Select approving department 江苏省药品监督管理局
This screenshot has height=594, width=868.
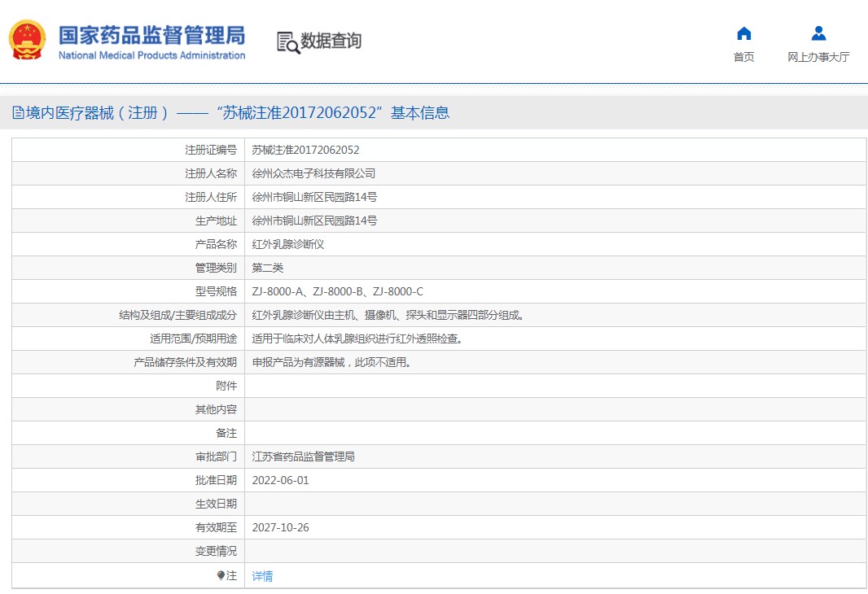point(304,456)
